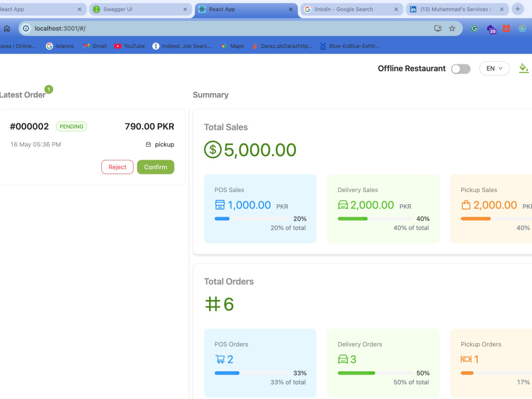Click the site info icon in address bar
This screenshot has width=532, height=399.
tap(26, 29)
